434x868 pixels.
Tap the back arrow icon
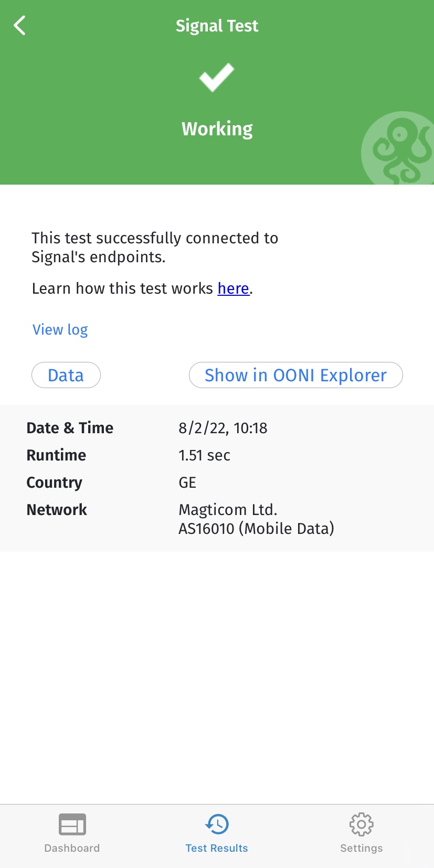click(20, 25)
